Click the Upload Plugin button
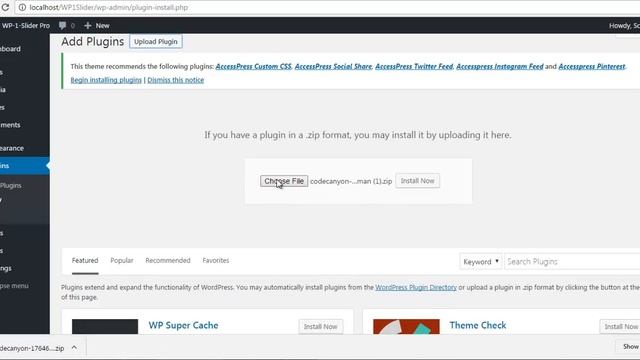640x360 pixels. tap(156, 42)
